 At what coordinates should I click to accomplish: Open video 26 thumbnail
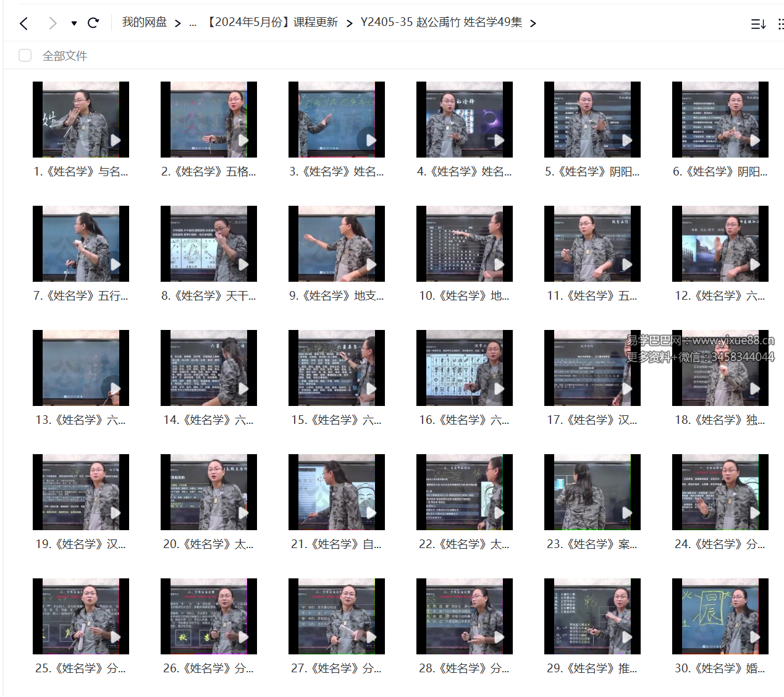point(208,615)
